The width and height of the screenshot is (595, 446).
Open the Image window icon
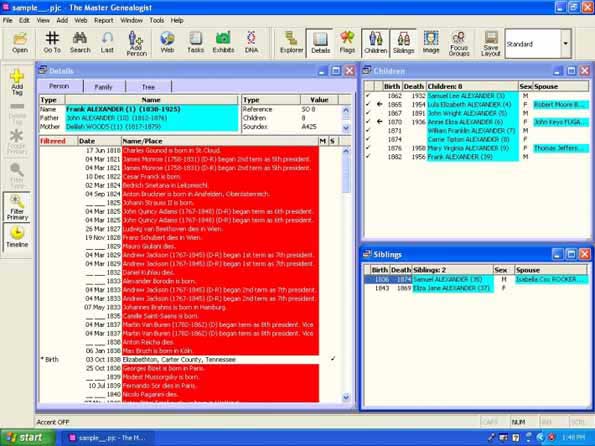coord(431,43)
